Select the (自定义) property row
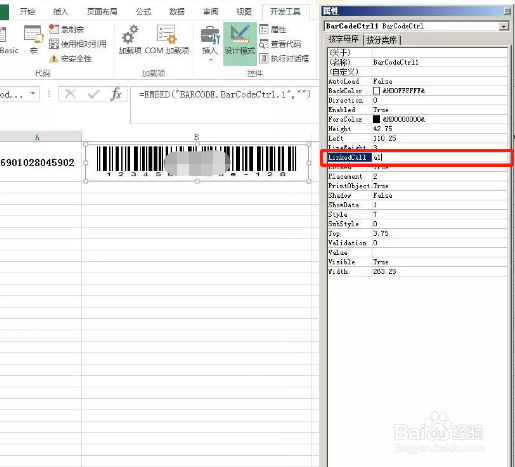This screenshot has height=467, width=515. coord(418,71)
